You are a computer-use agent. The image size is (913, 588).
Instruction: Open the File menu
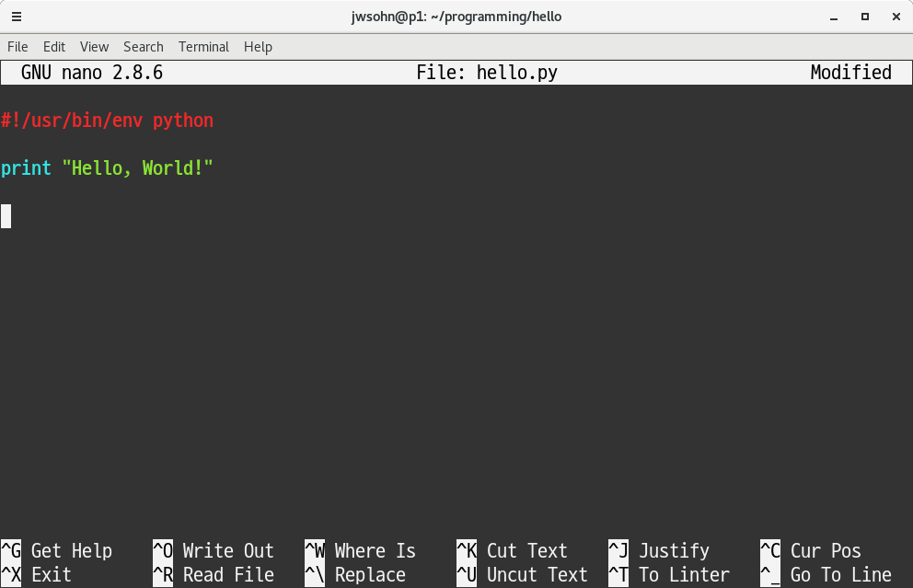17,47
